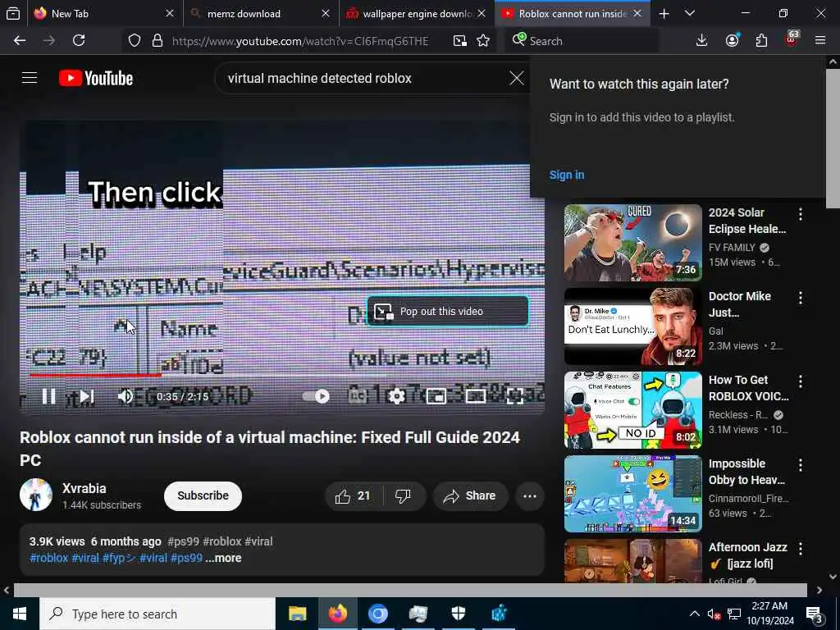Open more actions ellipsis under video
The image size is (840, 630).
tap(530, 496)
